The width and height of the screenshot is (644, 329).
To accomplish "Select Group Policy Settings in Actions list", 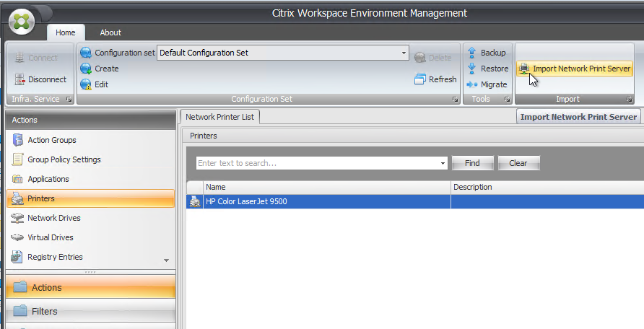I will [x=90, y=159].
